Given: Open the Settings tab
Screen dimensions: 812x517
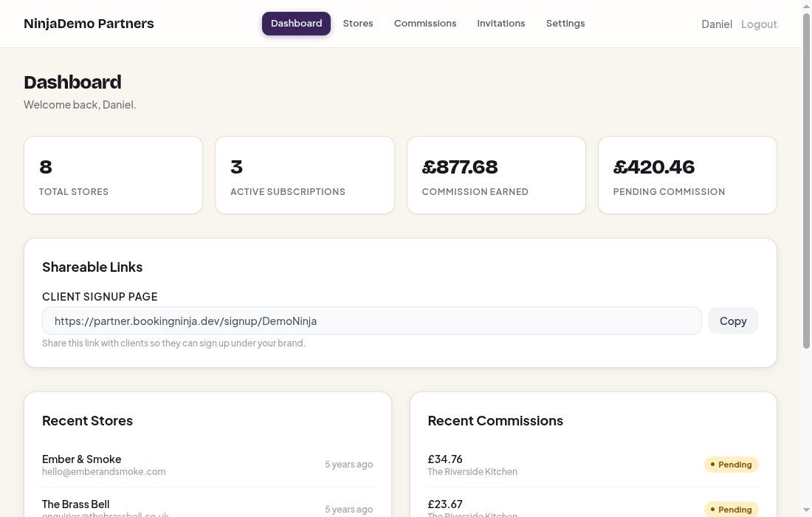Looking at the screenshot, I should tap(565, 24).
